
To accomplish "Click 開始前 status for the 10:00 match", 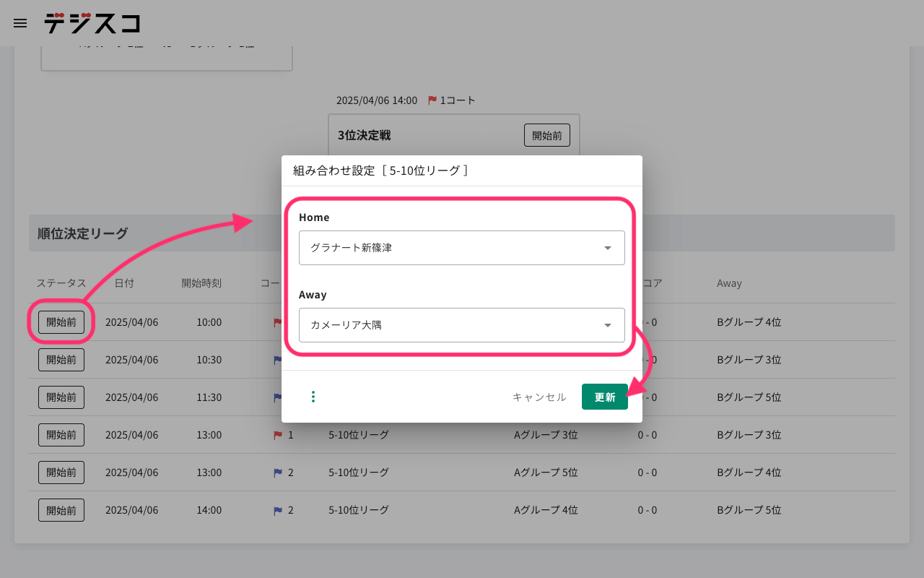I will pos(61,322).
